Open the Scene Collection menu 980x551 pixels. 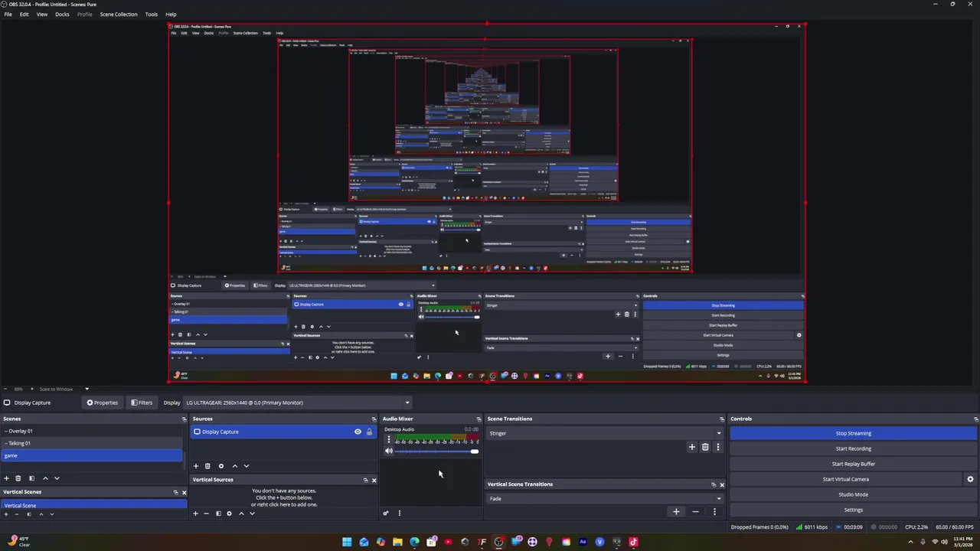(119, 15)
